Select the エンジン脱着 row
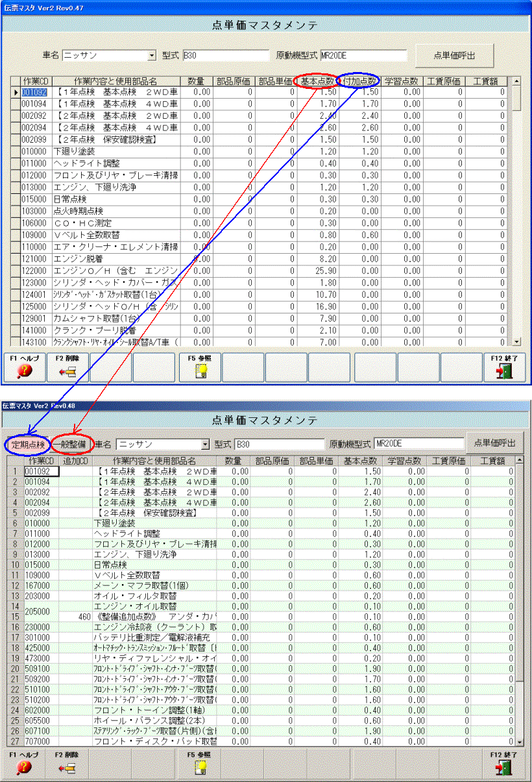532x782 pixels. [115, 258]
